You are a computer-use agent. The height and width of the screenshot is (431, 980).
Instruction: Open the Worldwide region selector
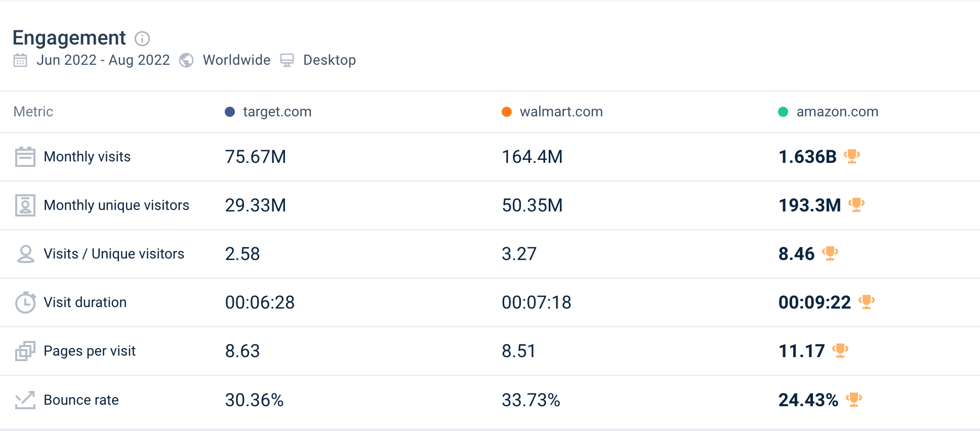pos(236,60)
